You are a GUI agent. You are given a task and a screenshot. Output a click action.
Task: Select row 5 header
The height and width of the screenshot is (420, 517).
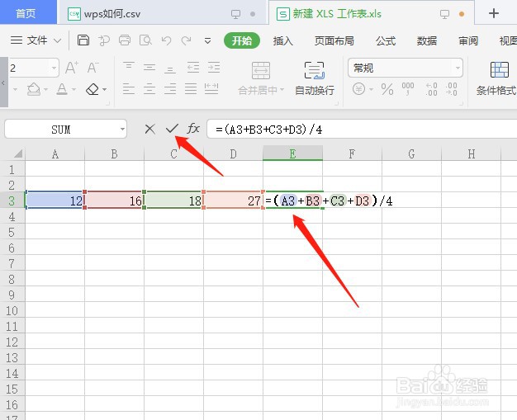pos(12,232)
